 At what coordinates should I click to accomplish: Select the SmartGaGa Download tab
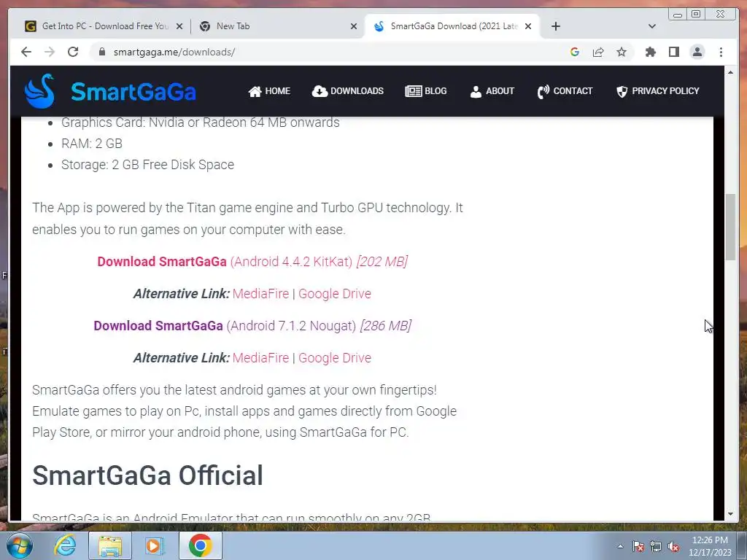pos(452,26)
